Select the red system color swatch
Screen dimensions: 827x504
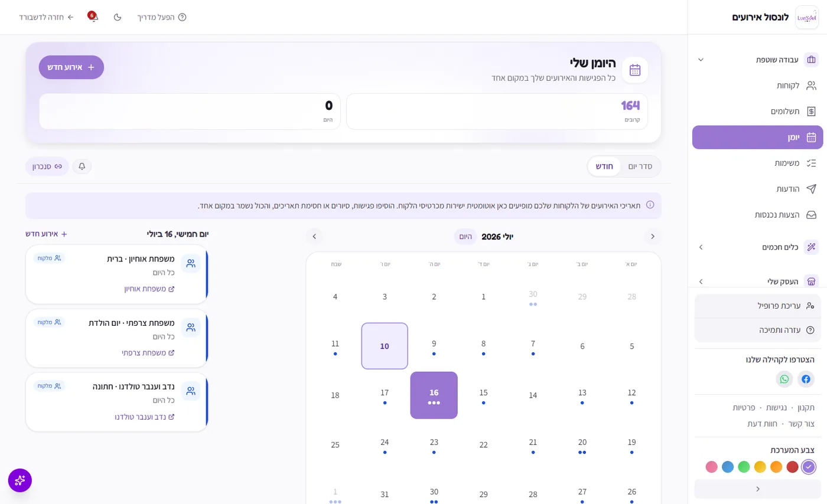pyautogui.click(x=792, y=467)
